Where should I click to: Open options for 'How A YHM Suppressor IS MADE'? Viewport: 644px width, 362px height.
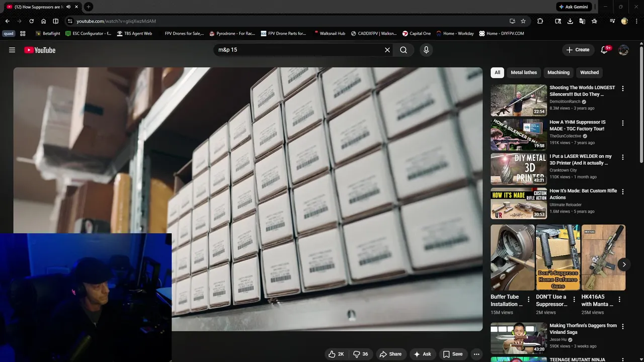623,123
